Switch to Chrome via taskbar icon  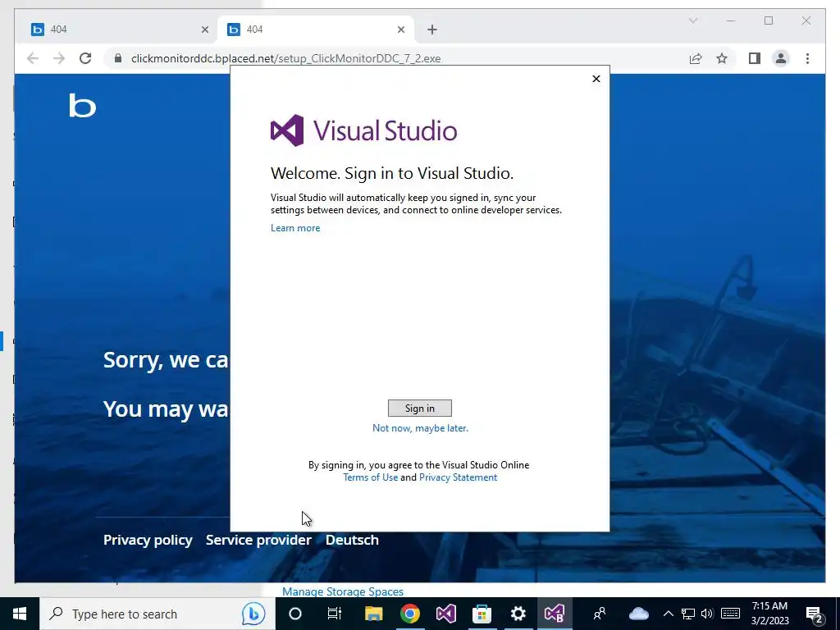(x=410, y=614)
